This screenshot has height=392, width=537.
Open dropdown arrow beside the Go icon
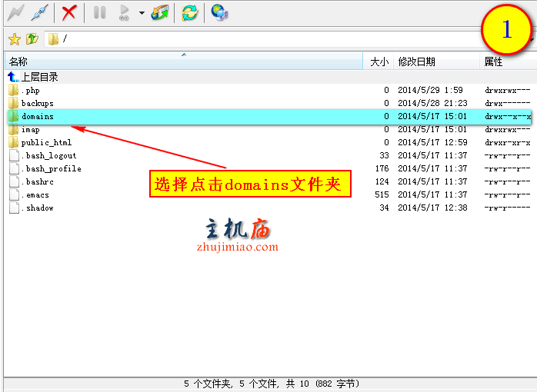click(x=142, y=13)
